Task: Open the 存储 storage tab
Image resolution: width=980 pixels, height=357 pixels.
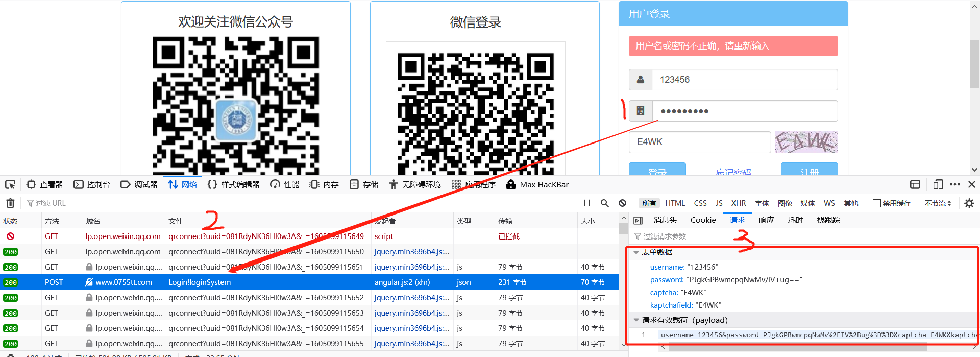Action: 364,185
